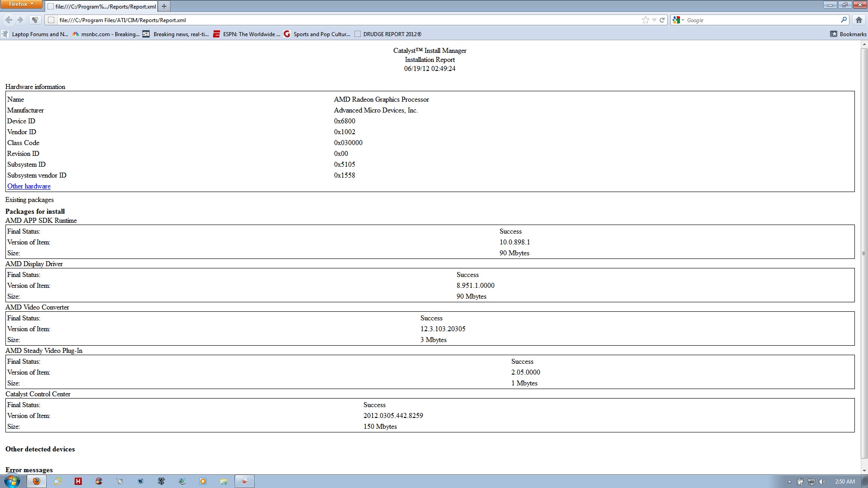Click the Error messages heading
The height and width of the screenshot is (488, 868).
coord(29,470)
